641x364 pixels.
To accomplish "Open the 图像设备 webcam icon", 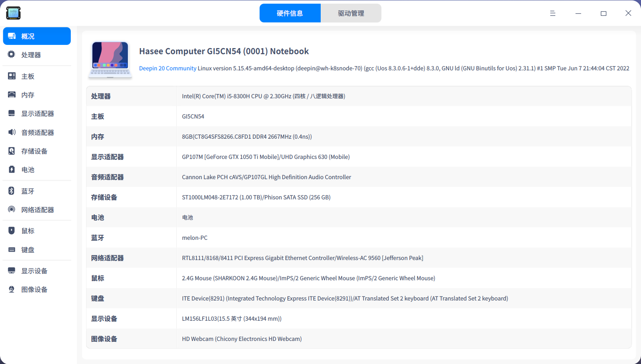I will point(12,289).
